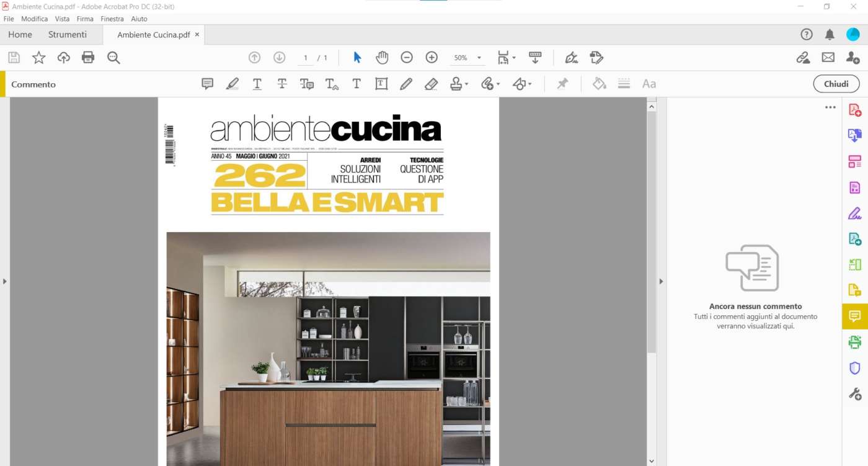Screen dimensions: 868x466
Task: Open the More Tools wrench icon
Action: [x=855, y=393]
